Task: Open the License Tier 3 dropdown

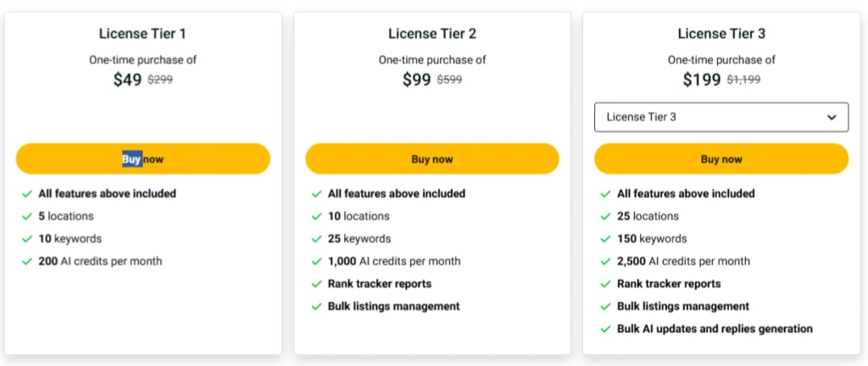Action: pyautogui.click(x=721, y=117)
